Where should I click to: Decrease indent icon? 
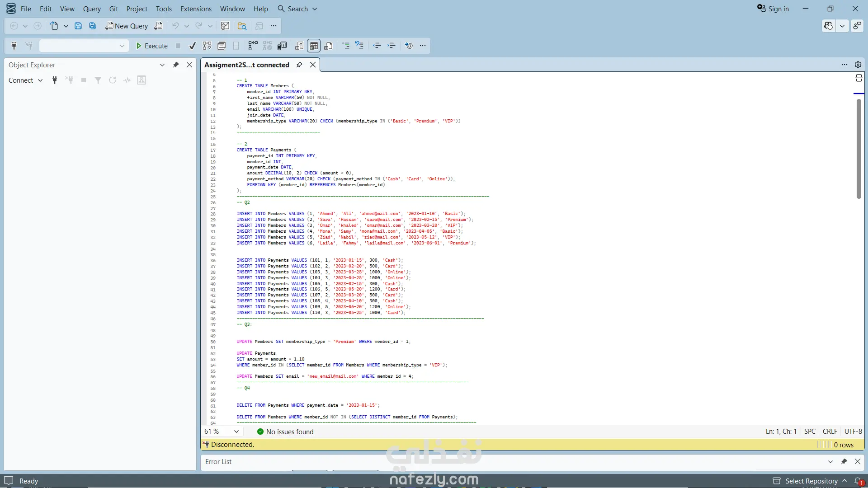pos(377,46)
